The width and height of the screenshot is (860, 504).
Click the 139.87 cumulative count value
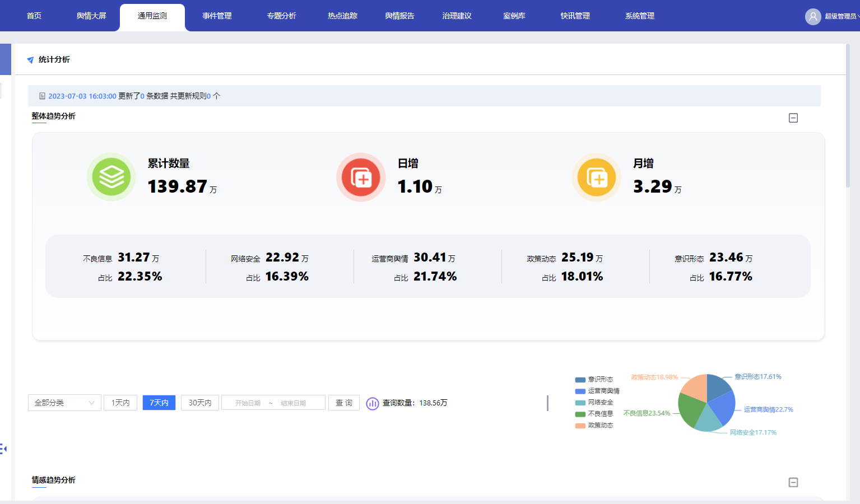click(178, 186)
